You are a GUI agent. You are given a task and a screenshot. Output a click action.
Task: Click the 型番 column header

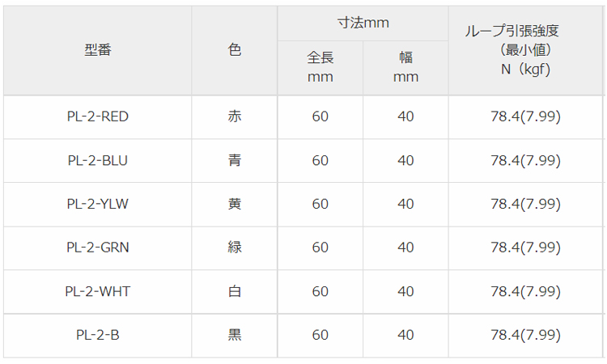tap(97, 50)
